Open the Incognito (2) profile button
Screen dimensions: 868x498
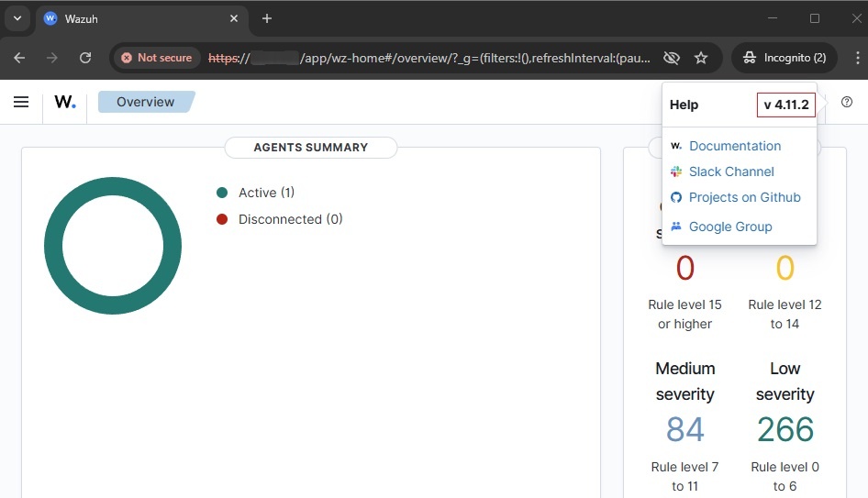coord(784,58)
